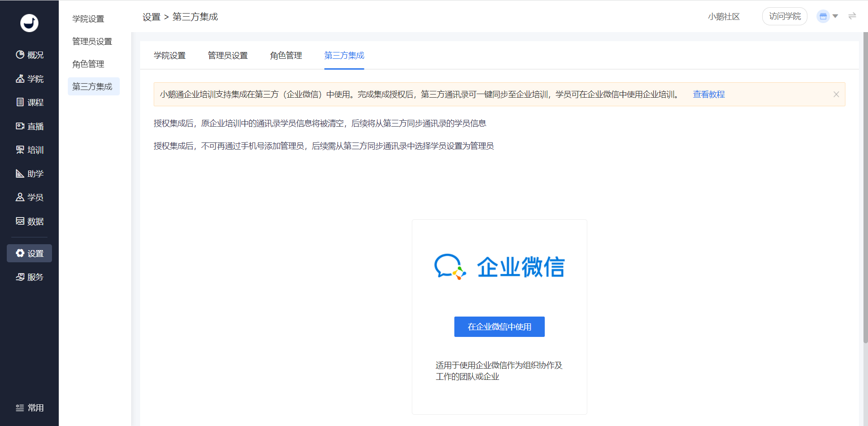Click the notice about 不可再通过手机号添加管理员
The width and height of the screenshot is (868, 426).
(324, 146)
